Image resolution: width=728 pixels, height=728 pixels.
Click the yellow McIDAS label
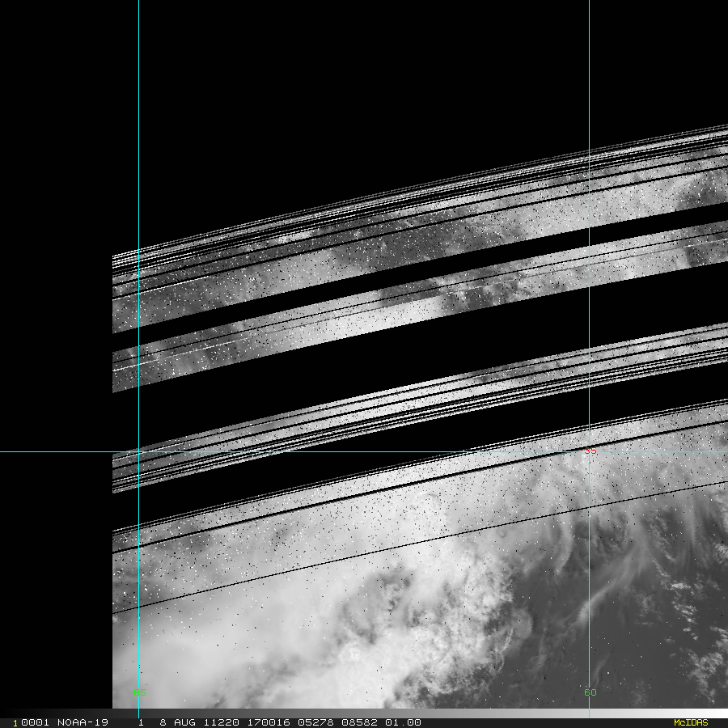point(690,722)
